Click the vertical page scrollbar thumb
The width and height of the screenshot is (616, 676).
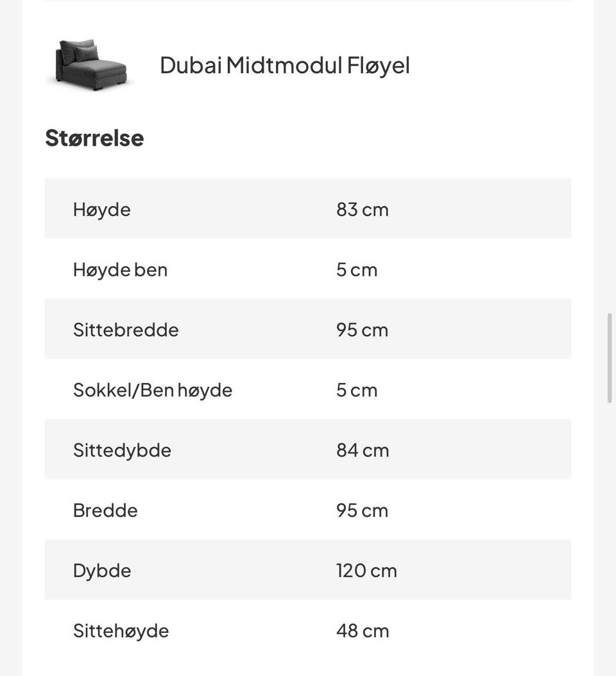tap(610, 359)
